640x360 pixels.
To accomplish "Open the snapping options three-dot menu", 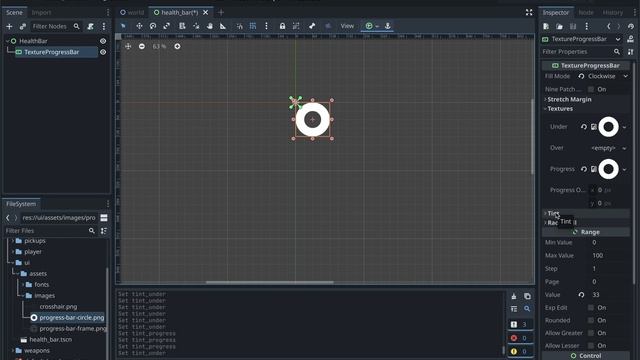I will tap(267, 26).
